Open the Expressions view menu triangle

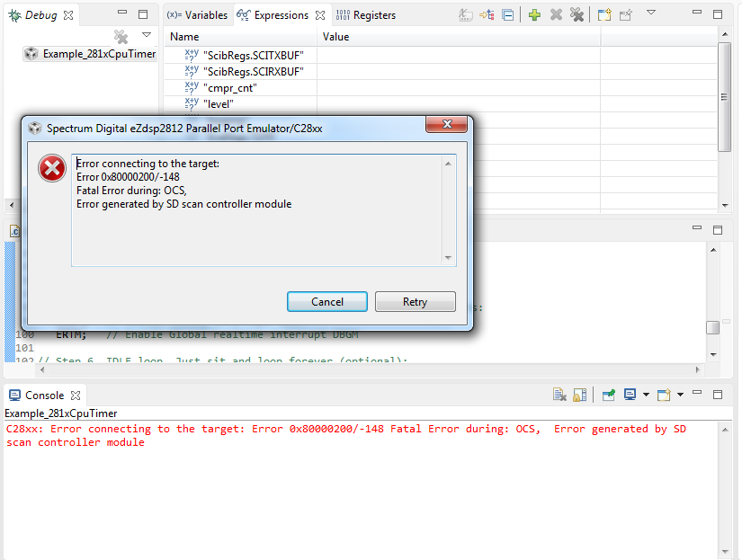tap(651, 13)
